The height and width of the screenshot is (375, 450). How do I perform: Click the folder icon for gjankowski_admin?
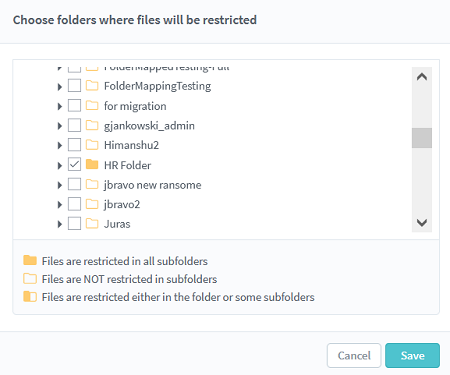coord(92,125)
